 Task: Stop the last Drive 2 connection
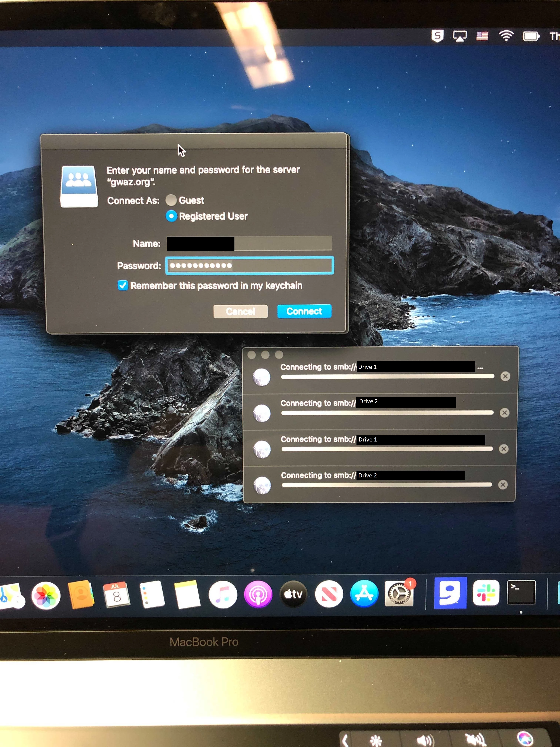click(503, 485)
